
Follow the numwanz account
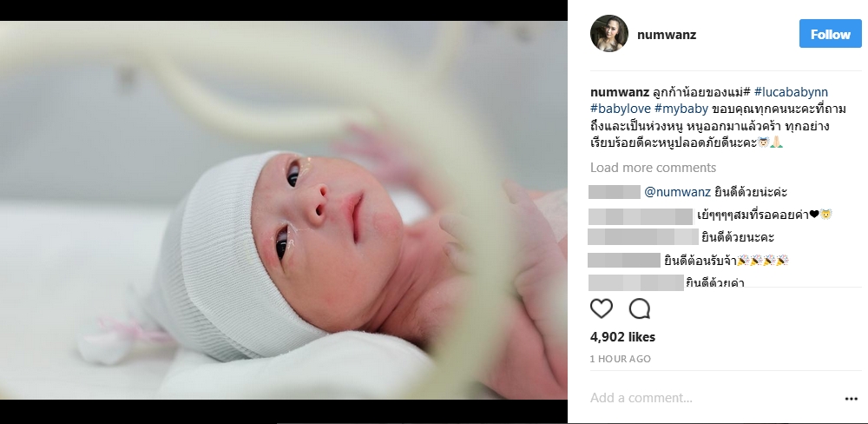tap(831, 34)
